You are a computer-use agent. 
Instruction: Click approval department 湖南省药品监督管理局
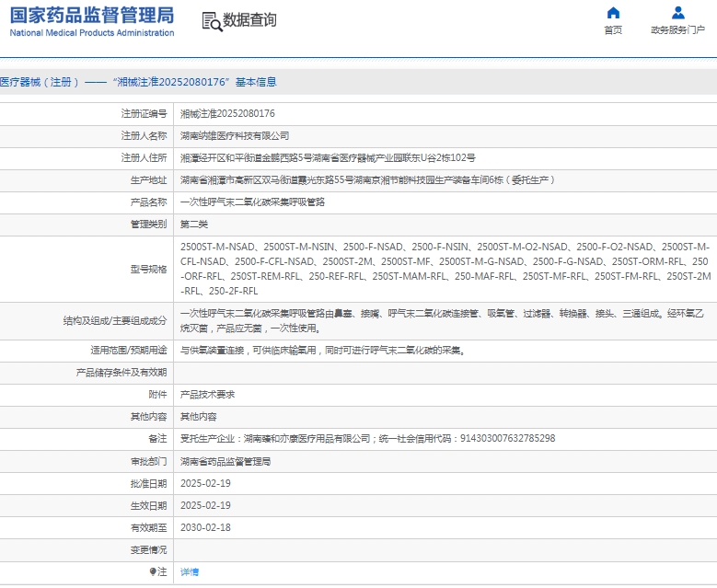coord(226,461)
